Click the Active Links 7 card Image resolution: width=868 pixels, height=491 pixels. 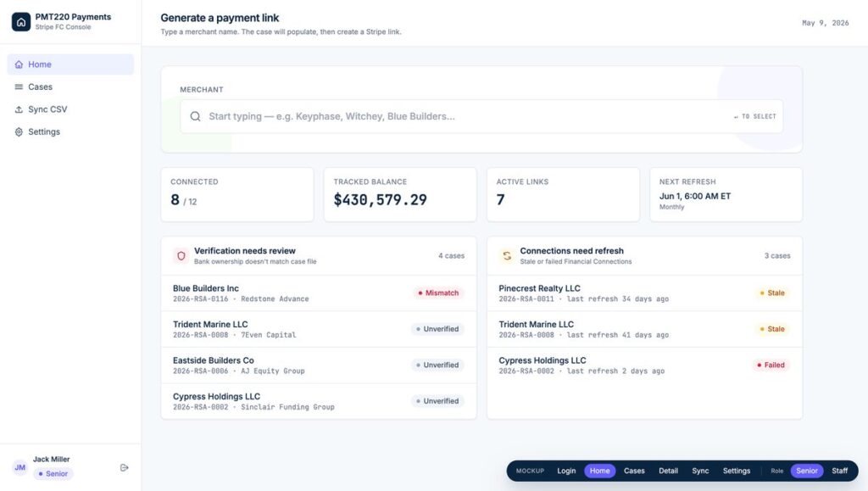click(x=563, y=195)
